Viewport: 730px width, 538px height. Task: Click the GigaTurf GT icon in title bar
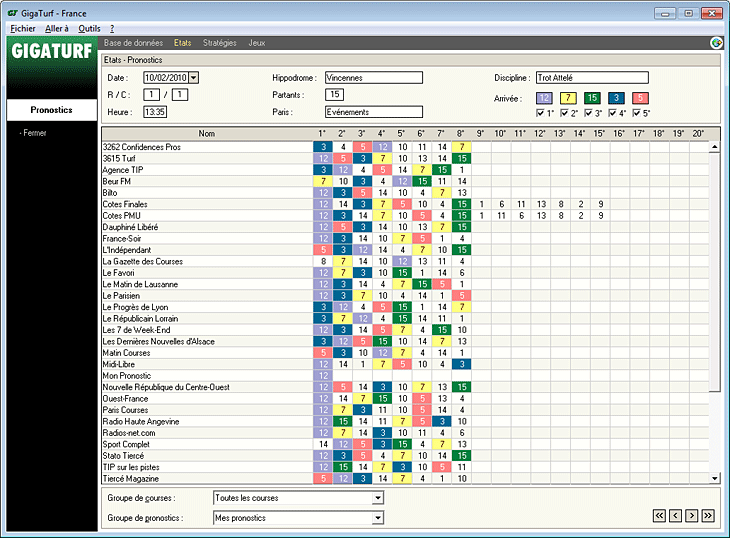(13, 13)
